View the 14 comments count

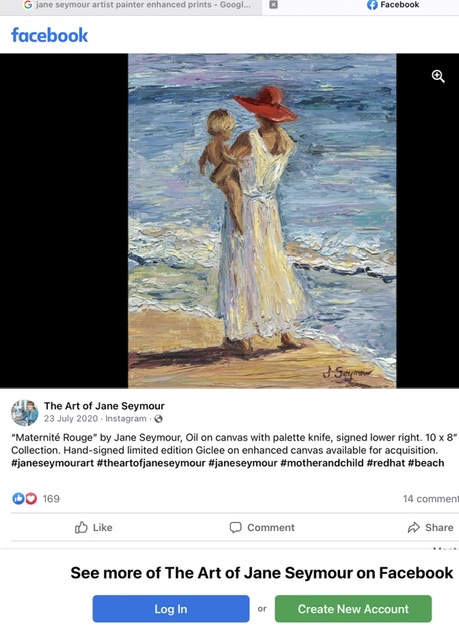[x=431, y=499]
